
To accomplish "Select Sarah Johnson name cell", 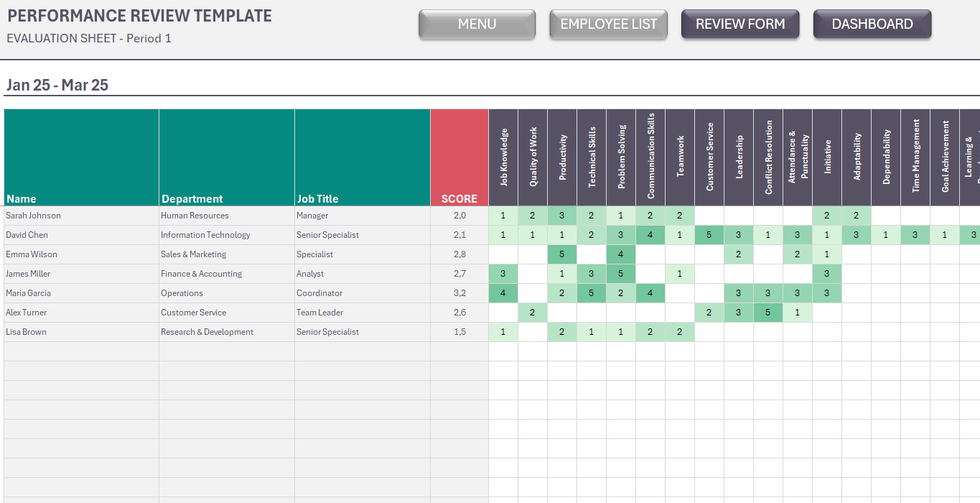I will [x=81, y=216].
